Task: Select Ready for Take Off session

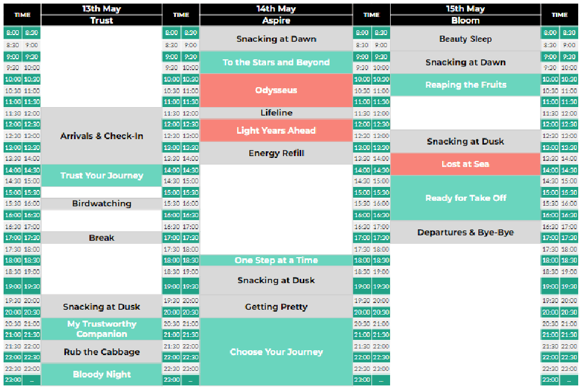Action: click(465, 198)
